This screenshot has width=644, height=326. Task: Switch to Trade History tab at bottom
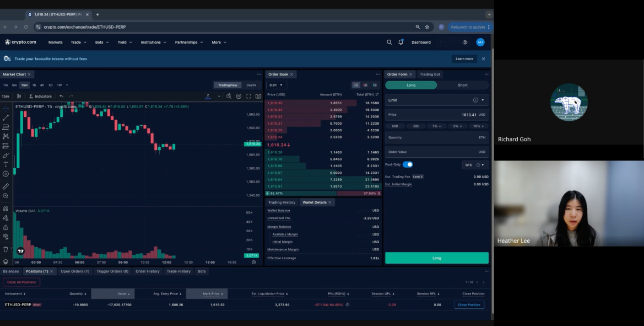(x=178, y=271)
